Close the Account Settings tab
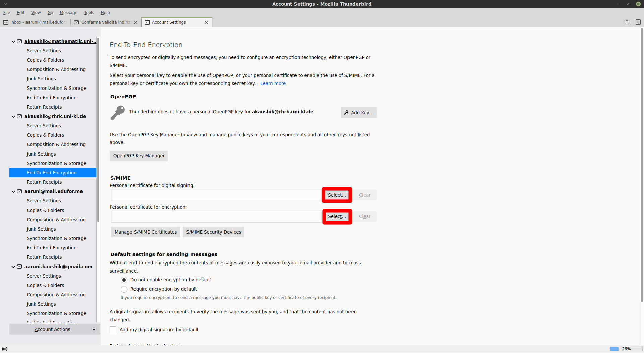This screenshot has width=644, height=353. pos(206,22)
